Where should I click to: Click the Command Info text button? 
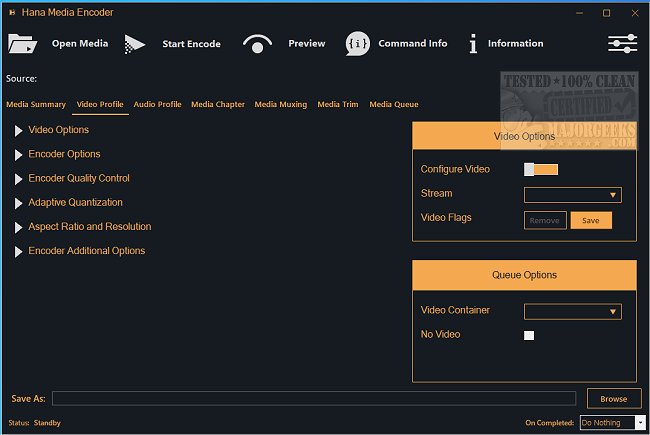coord(412,44)
